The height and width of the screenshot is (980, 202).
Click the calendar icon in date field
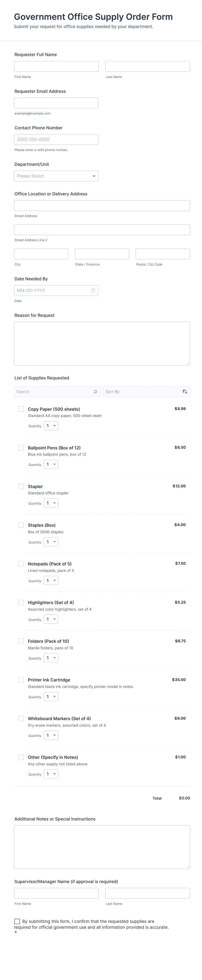coord(93,290)
